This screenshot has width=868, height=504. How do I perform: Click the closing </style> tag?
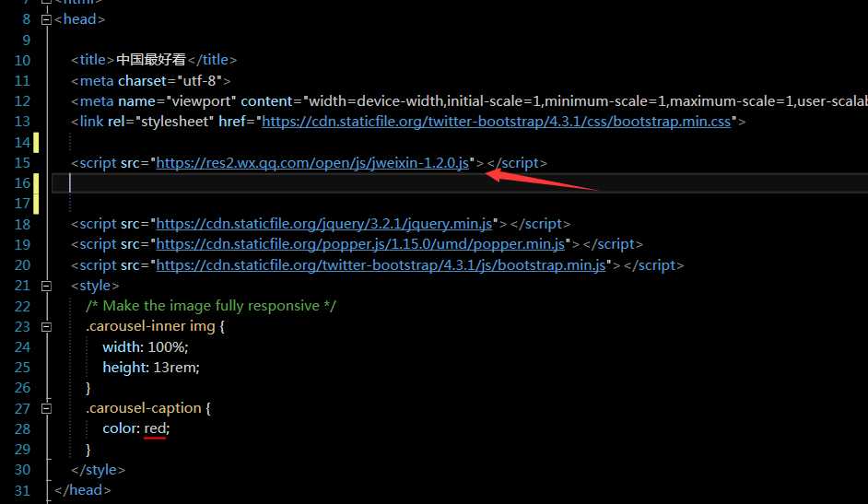click(98, 470)
